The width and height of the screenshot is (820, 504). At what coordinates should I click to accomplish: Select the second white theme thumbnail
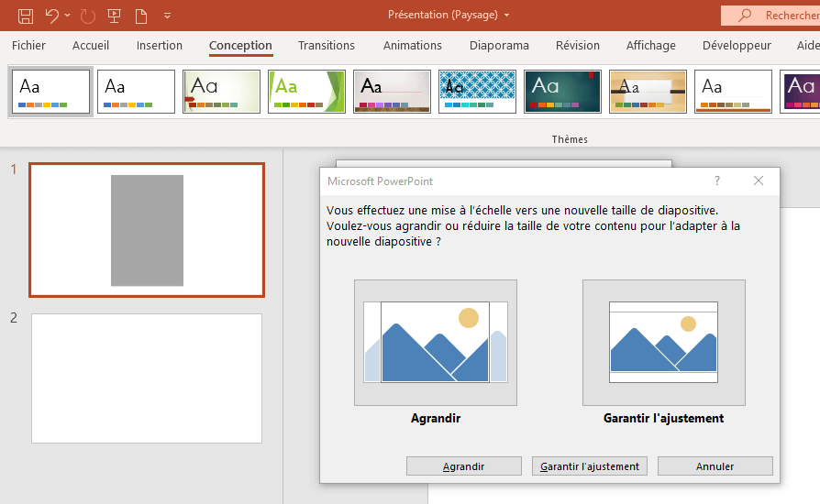(x=136, y=92)
